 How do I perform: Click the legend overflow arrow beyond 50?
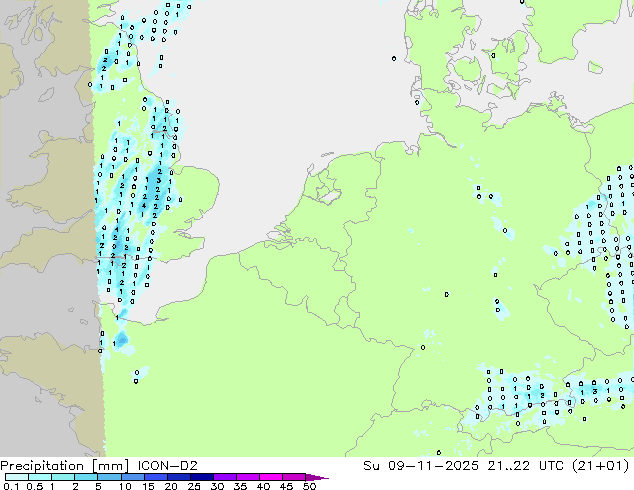tap(317, 477)
